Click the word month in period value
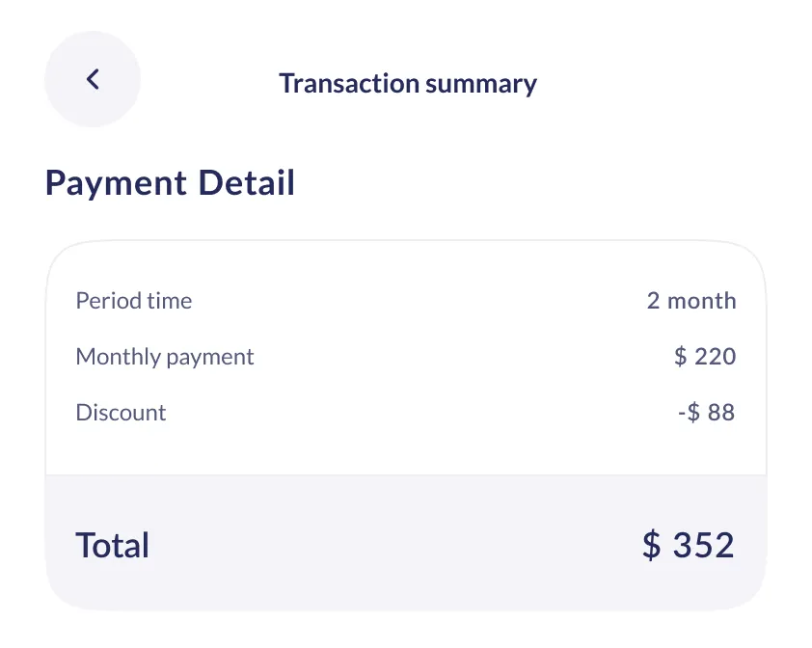The image size is (812, 648). 702,301
